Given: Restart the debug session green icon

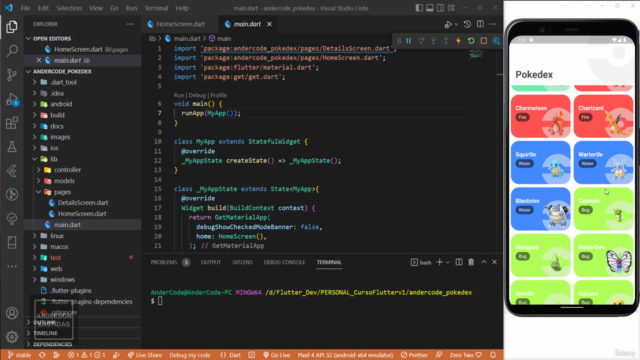Looking at the screenshot, I should point(471,41).
